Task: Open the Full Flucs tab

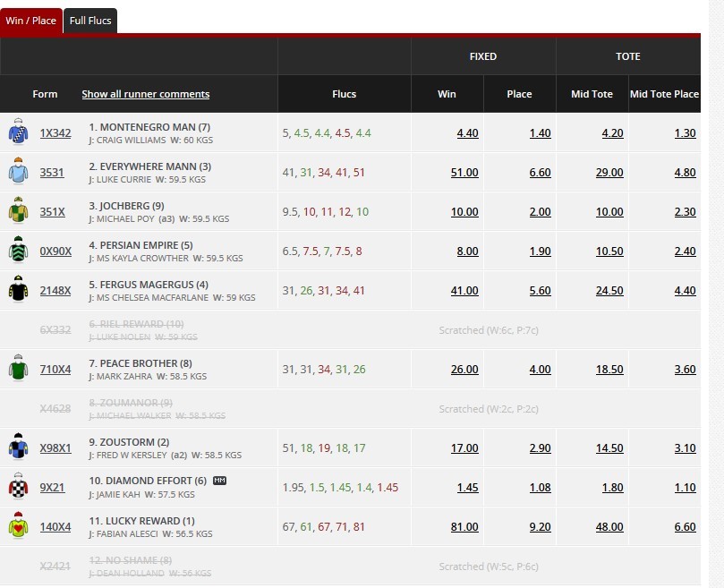Action: click(90, 21)
